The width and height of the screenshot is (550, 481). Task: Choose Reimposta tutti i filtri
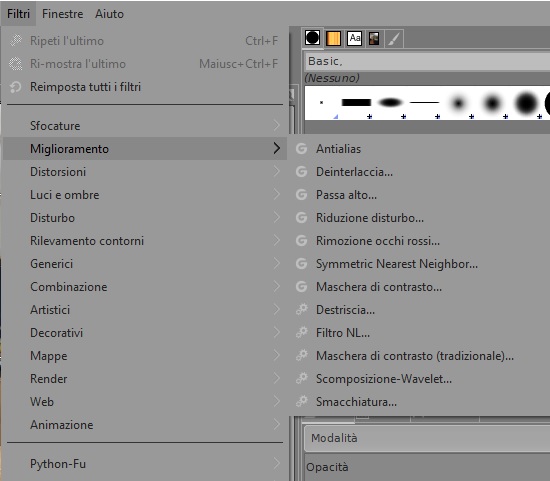click(x=145, y=87)
